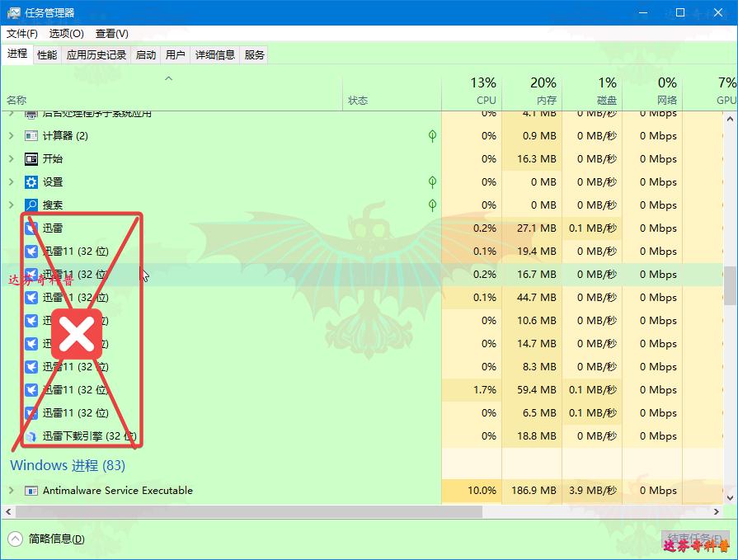This screenshot has height=560, width=738.
Task: Select the 迅雷 process icon
Action: [x=31, y=228]
